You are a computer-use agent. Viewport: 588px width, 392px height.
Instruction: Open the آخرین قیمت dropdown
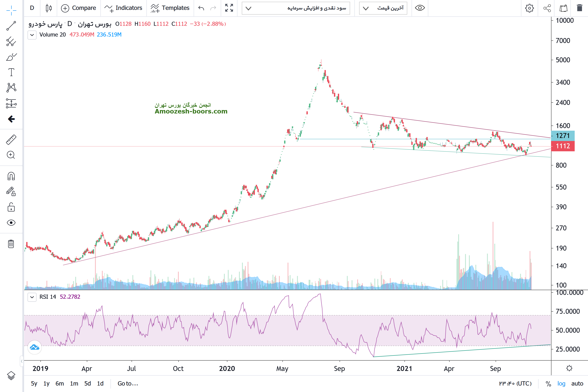[x=383, y=8]
